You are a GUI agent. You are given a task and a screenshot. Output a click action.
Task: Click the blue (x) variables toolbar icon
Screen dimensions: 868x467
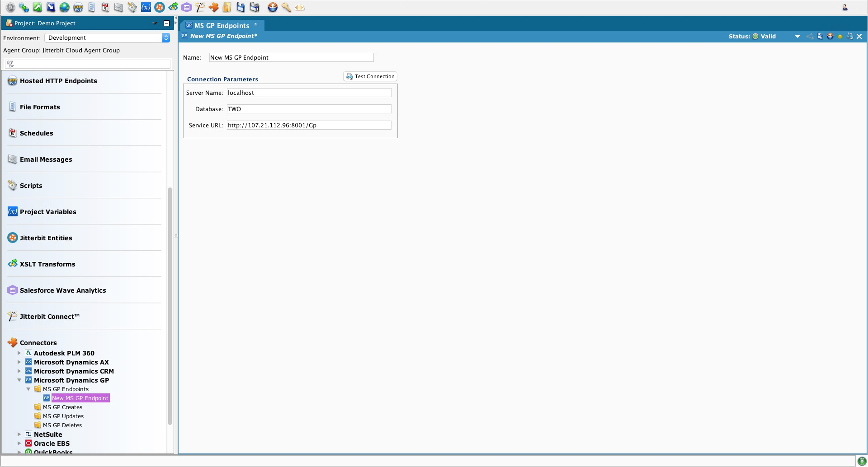[x=146, y=7]
